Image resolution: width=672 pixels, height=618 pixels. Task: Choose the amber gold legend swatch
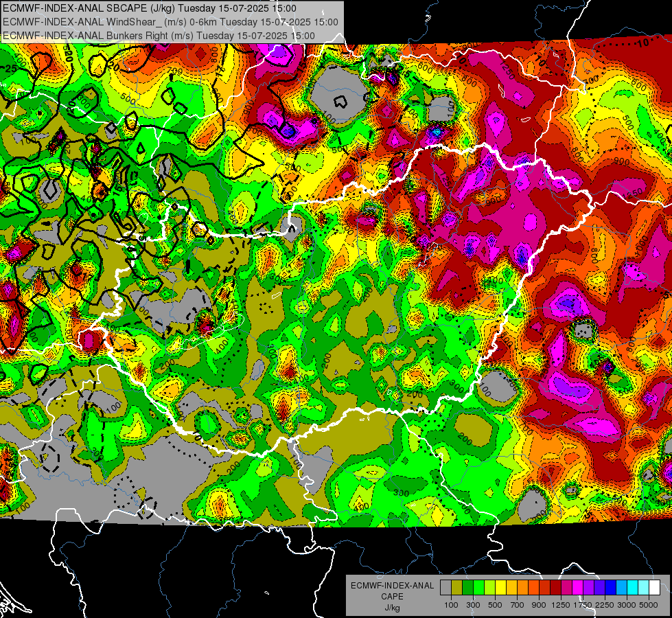tap(511, 588)
